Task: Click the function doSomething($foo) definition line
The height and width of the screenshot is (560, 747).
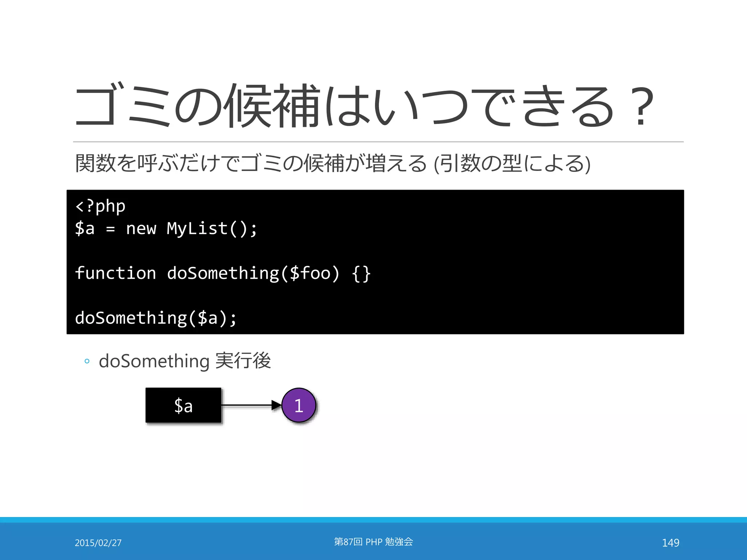Action: tap(222, 273)
